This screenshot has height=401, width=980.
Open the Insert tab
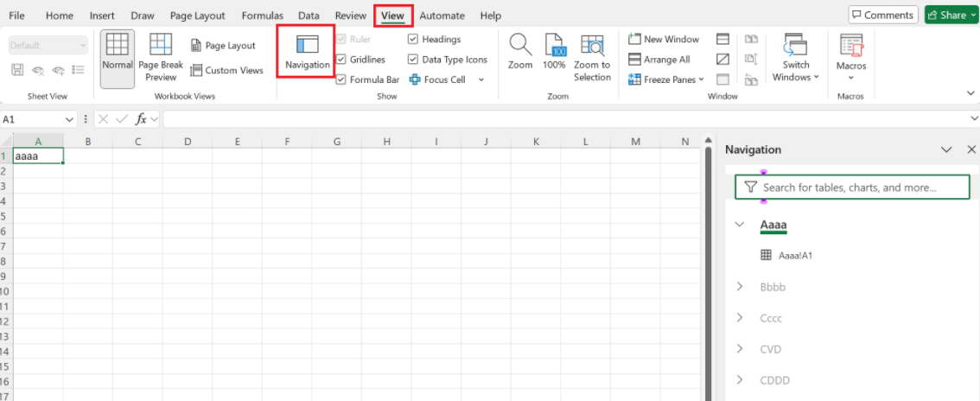coord(102,16)
